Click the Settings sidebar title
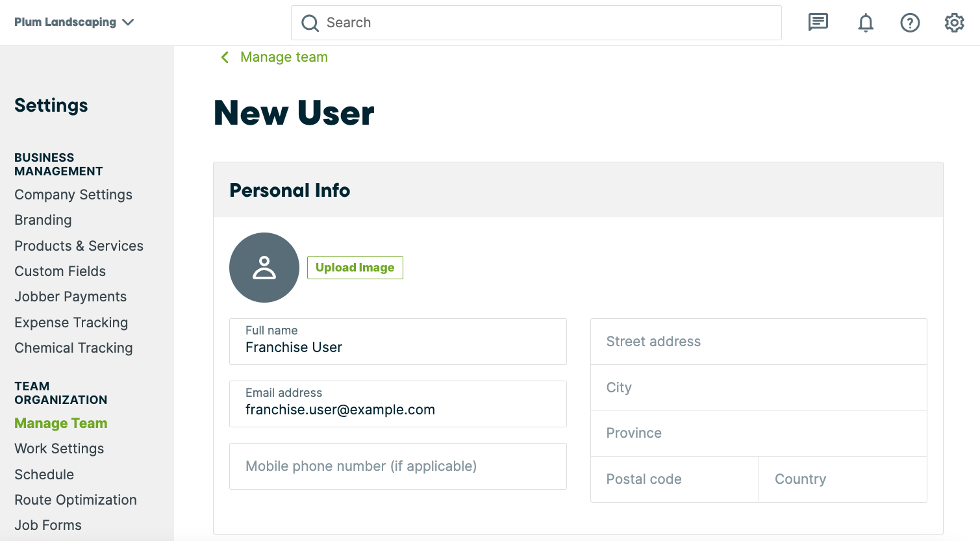 51,105
